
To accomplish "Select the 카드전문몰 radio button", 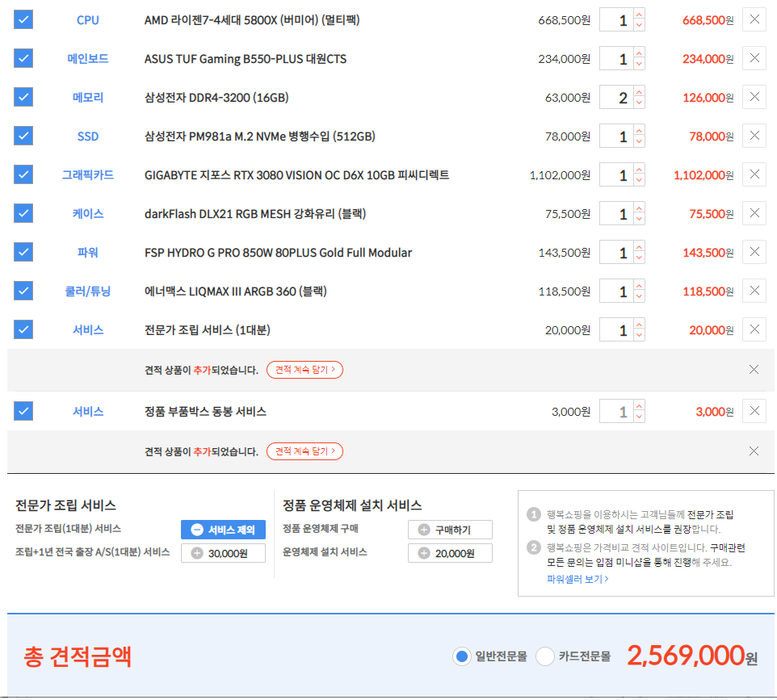I will click(x=545, y=656).
